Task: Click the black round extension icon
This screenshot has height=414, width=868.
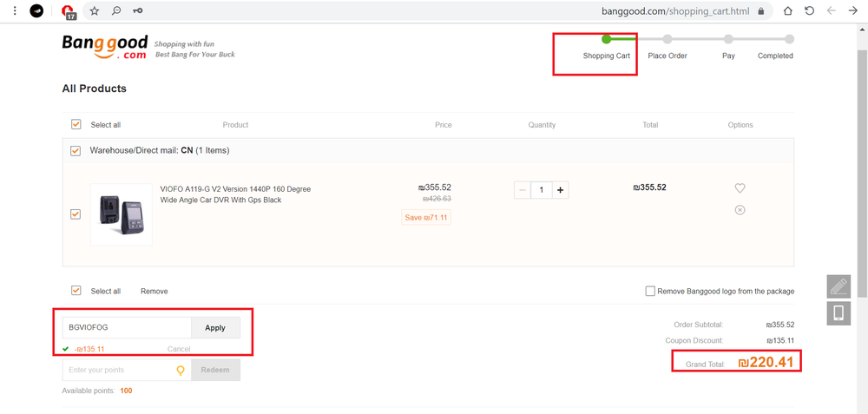Action: [x=36, y=10]
